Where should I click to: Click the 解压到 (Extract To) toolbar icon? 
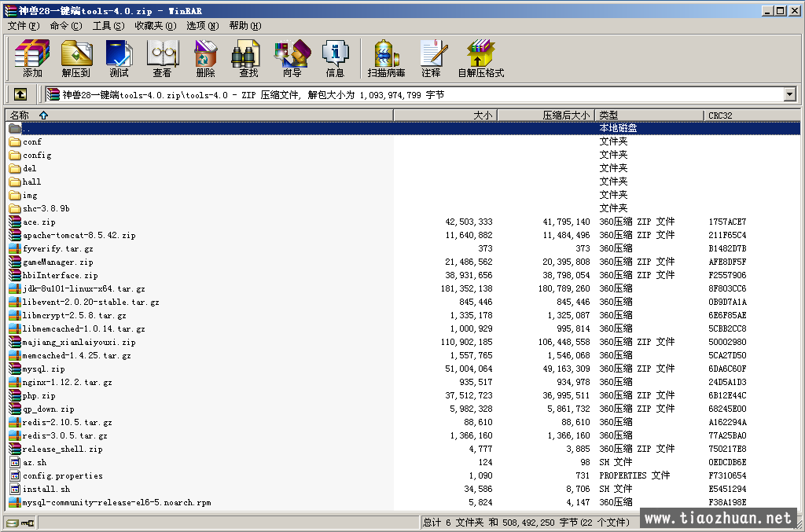tap(76, 58)
